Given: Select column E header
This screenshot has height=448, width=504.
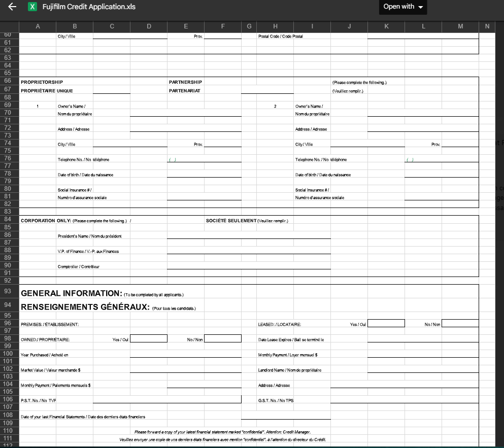Looking at the screenshot, I should pos(186,26).
